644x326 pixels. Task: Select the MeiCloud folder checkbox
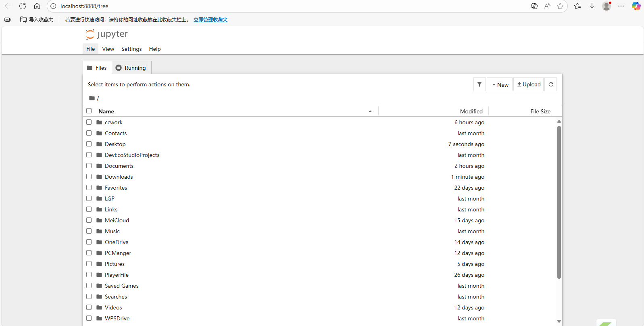89,220
